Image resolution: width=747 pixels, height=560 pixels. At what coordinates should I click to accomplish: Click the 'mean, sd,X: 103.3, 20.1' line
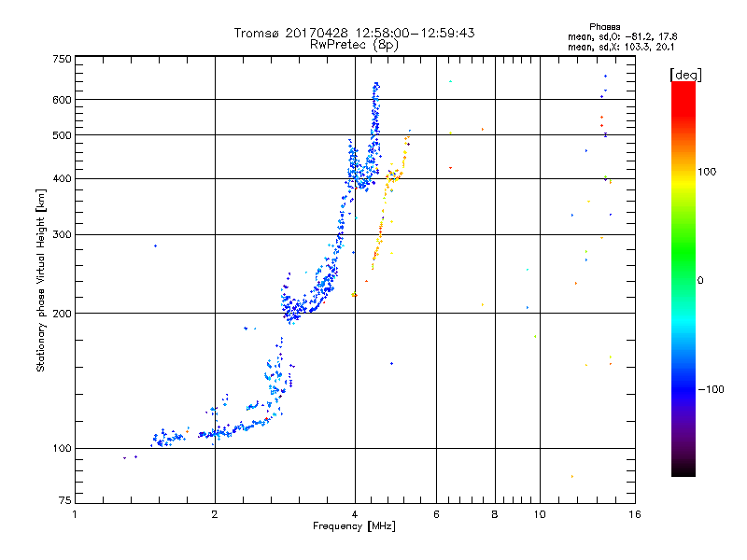(621, 48)
